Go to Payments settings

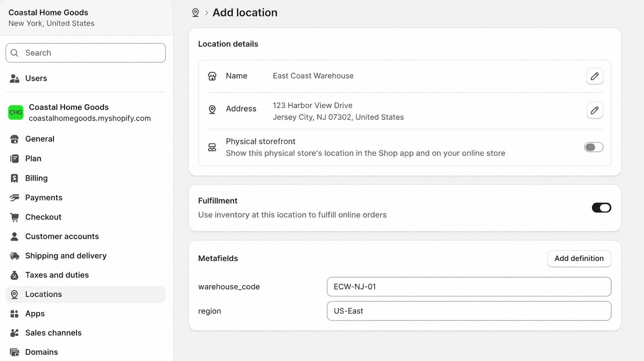pyautogui.click(x=85, y=198)
